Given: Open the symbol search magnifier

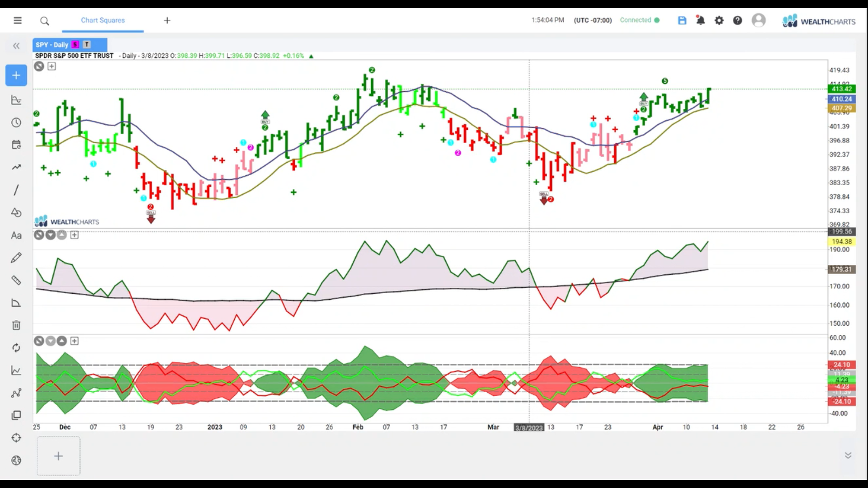Looking at the screenshot, I should click(44, 21).
